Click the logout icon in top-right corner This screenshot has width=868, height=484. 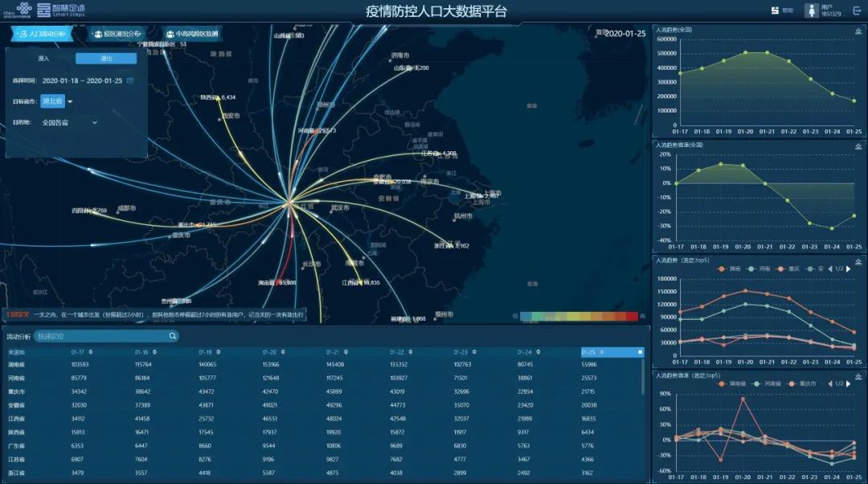tap(856, 10)
